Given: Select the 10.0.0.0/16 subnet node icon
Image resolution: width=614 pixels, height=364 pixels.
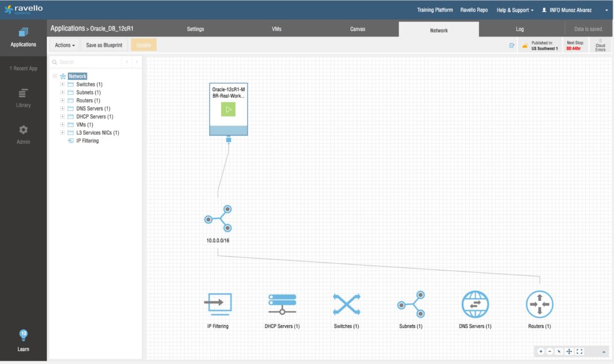Looking at the screenshot, I should [218, 219].
